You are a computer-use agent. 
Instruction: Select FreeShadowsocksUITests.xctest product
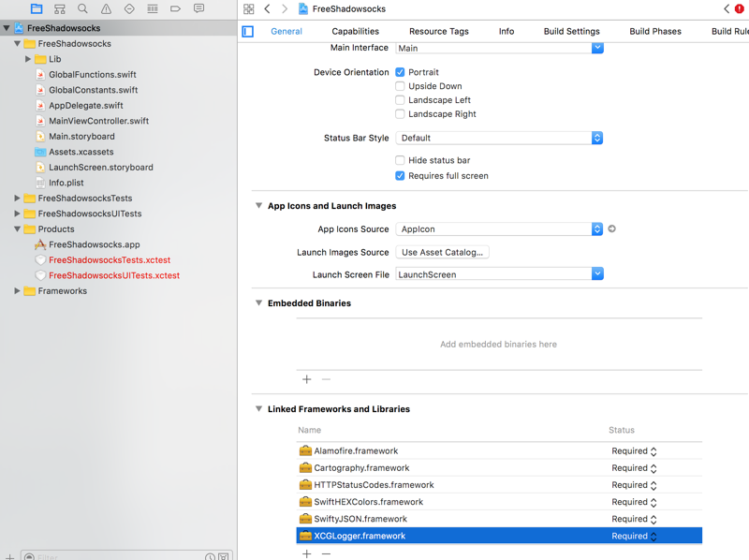(114, 275)
